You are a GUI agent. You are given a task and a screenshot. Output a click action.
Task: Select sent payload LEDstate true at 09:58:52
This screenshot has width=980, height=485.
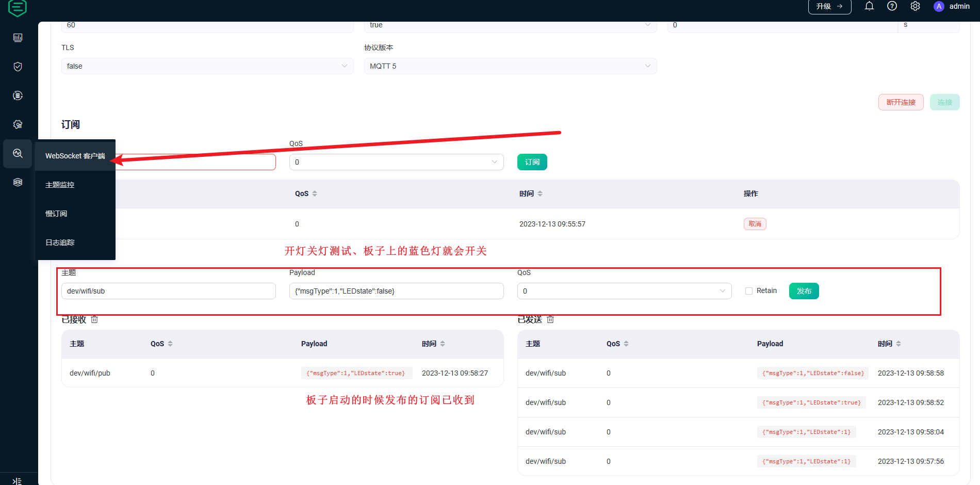tap(811, 402)
